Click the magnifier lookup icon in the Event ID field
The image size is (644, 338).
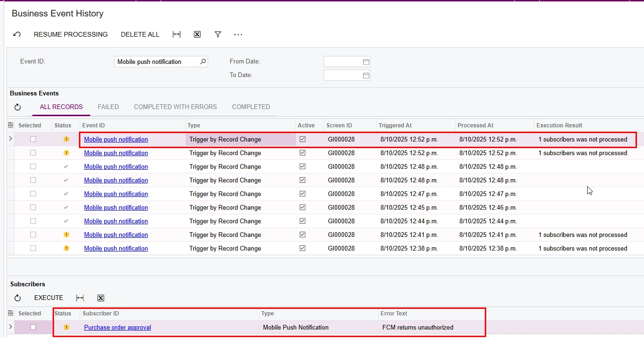click(203, 62)
